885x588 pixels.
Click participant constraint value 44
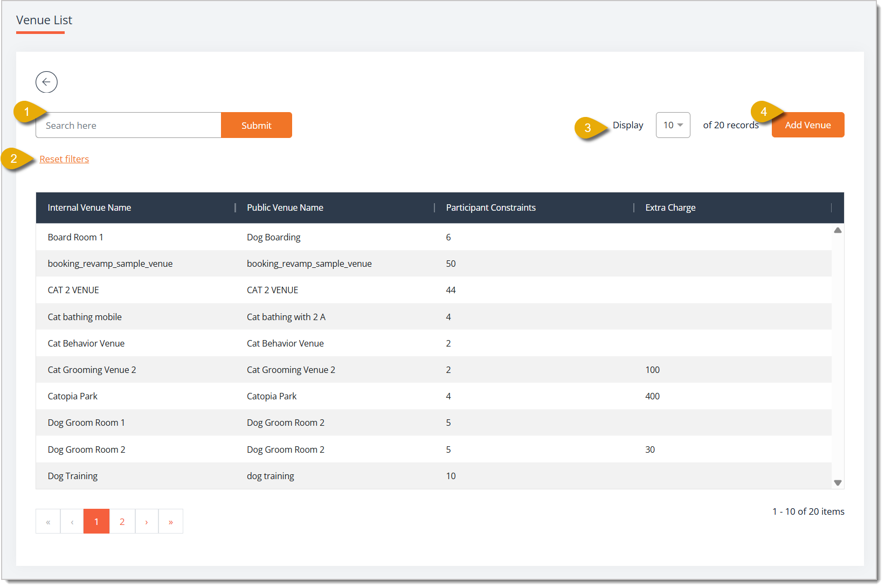451,290
